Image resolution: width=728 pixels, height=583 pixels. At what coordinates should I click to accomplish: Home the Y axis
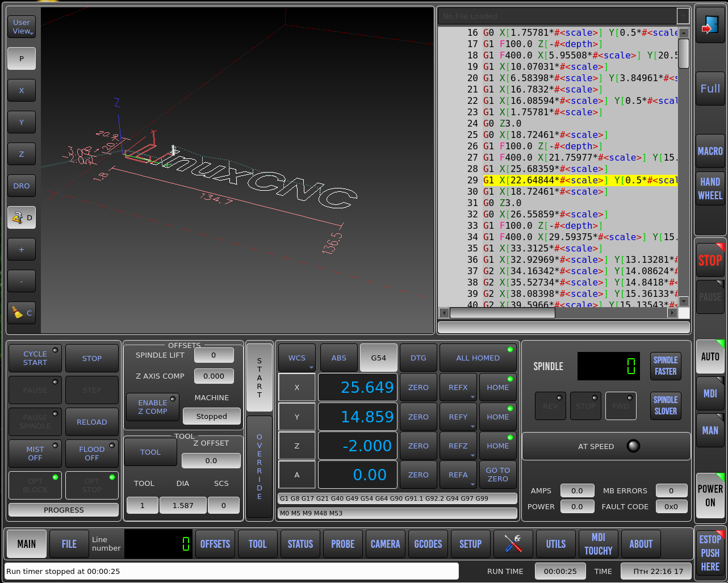click(x=498, y=417)
